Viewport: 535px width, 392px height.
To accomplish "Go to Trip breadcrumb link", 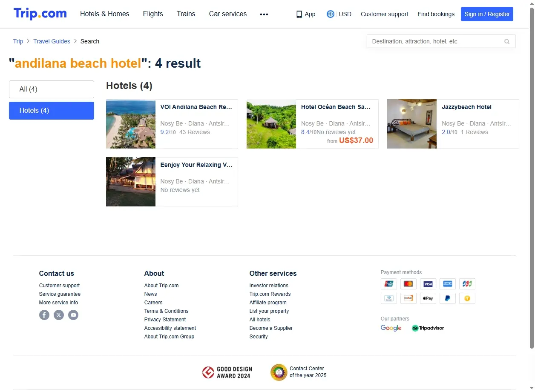I will point(18,41).
